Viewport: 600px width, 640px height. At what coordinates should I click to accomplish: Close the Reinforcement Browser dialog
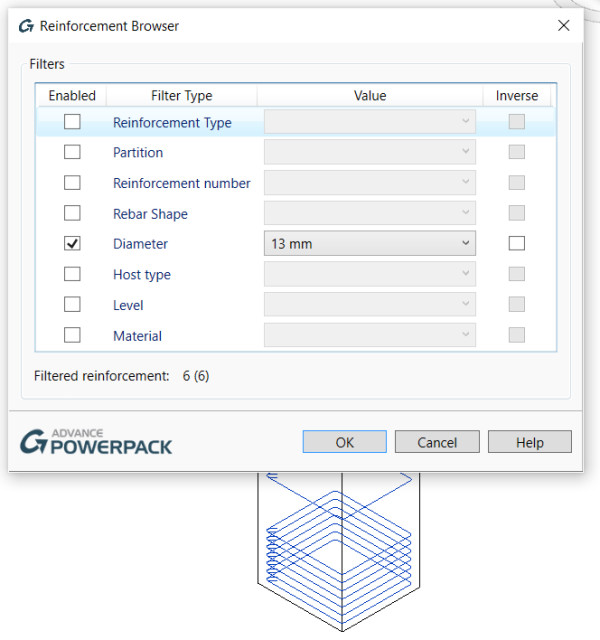click(564, 26)
